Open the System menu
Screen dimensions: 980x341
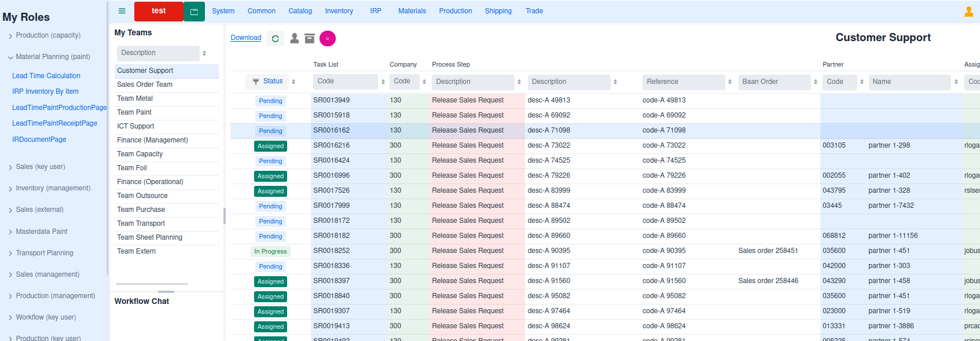(x=223, y=11)
